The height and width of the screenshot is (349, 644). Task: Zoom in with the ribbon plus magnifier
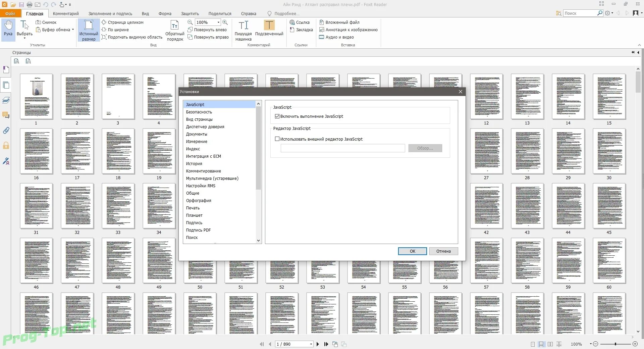[x=225, y=22]
